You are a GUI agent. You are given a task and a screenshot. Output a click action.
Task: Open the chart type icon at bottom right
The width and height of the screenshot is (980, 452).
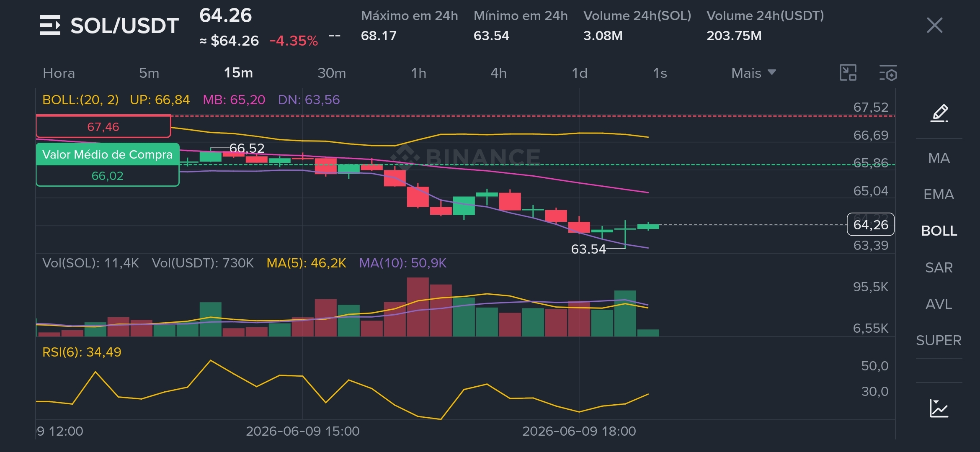(x=939, y=408)
